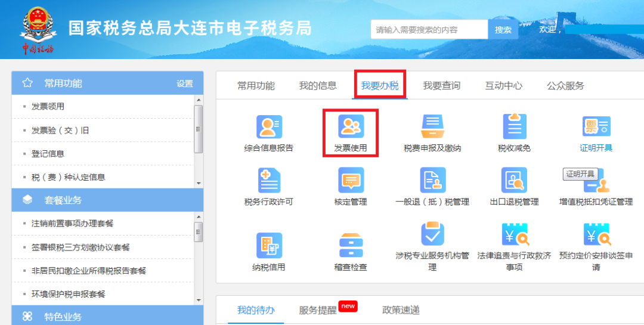This screenshot has height=325, width=644.
Task: Open 涉税专业服务机构管理 icon
Action: coord(432,234)
